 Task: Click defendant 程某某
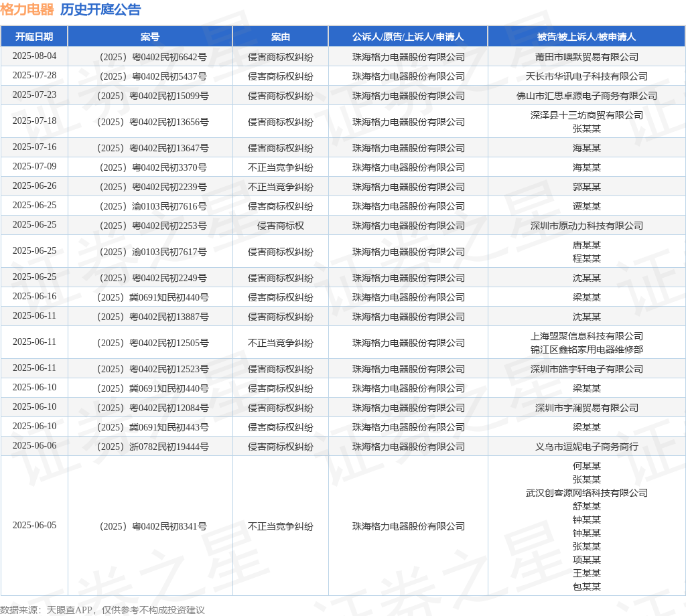[586, 258]
